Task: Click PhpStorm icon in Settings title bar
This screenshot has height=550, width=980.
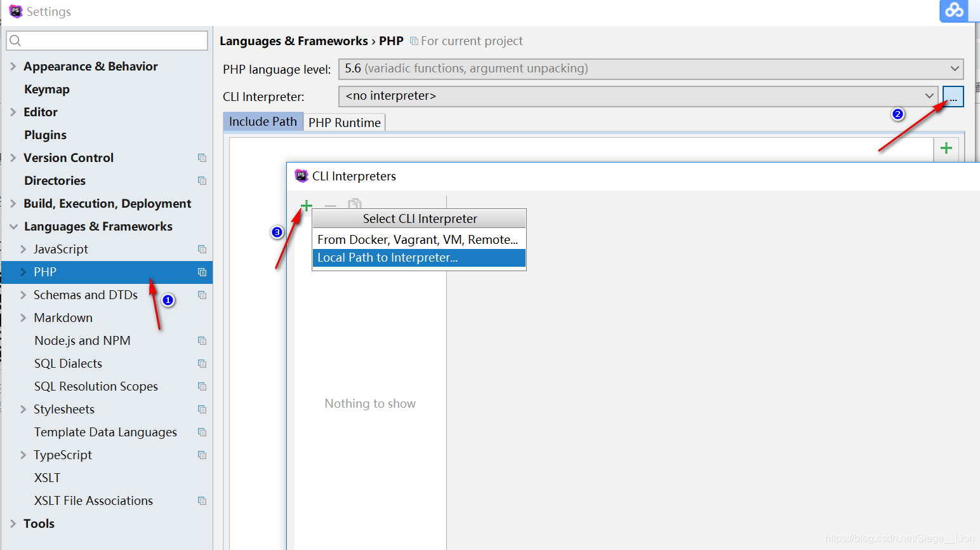Action: click(15, 11)
